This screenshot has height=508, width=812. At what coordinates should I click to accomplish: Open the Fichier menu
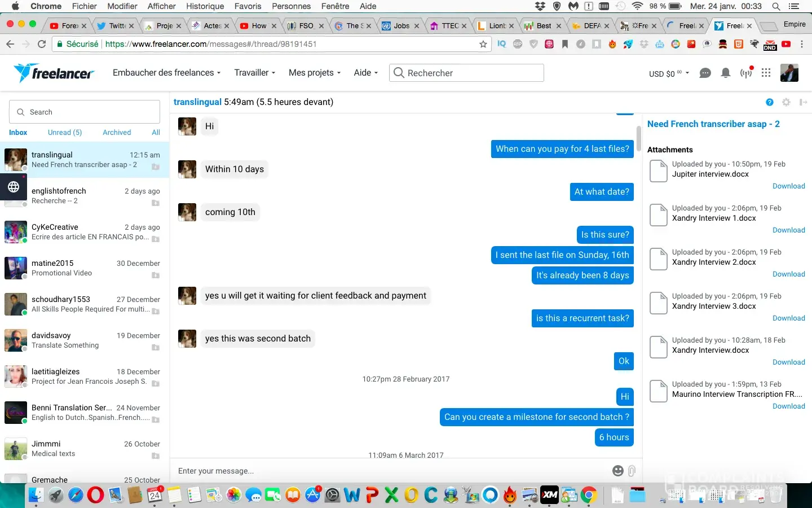click(85, 6)
